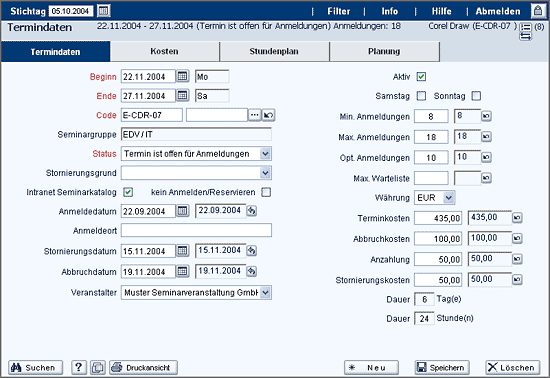
Task: Switch to the Planung tab
Action: 384,51
